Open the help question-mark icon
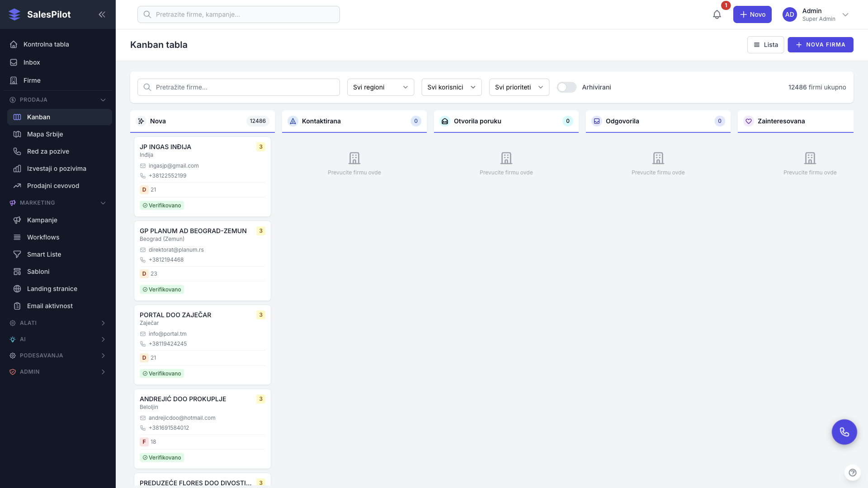The width and height of the screenshot is (868, 488). tap(852, 473)
